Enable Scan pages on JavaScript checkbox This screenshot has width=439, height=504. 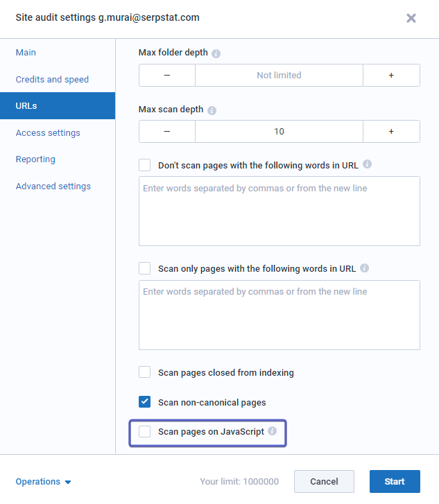coord(145,432)
